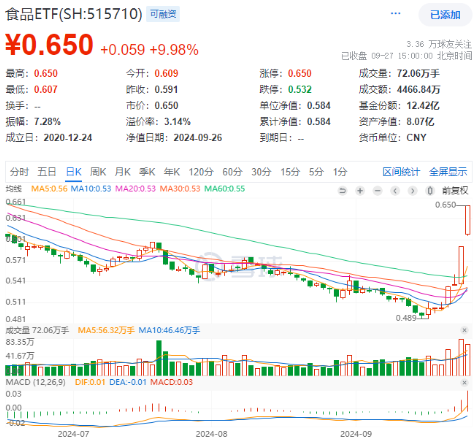Image resolution: width=476 pixels, height=442 pixels.
Task: Click the 可融资 tag
Action: click(163, 14)
